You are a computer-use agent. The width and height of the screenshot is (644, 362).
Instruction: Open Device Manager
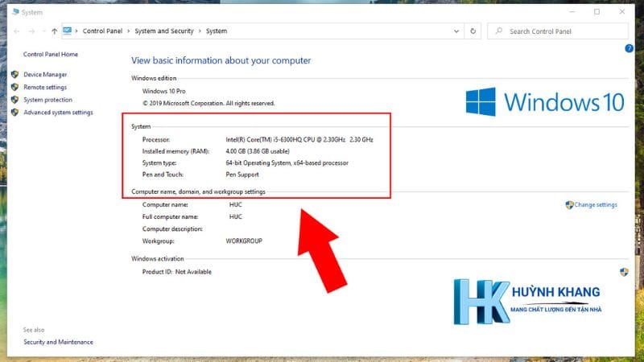(x=45, y=74)
